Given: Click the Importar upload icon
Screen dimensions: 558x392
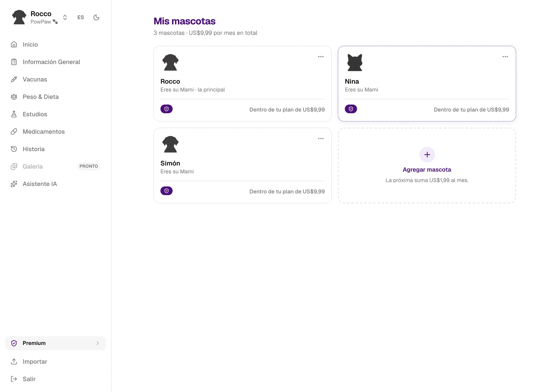Looking at the screenshot, I should click(14, 362).
